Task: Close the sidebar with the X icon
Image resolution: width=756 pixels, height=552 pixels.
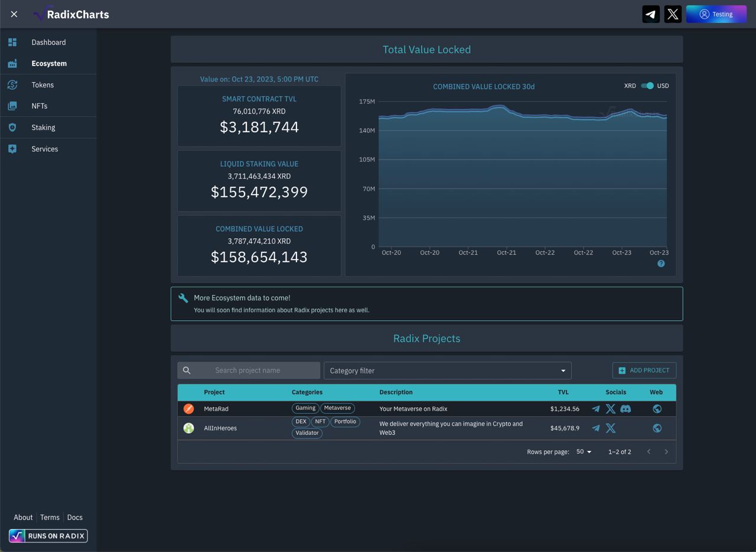Action: point(14,14)
